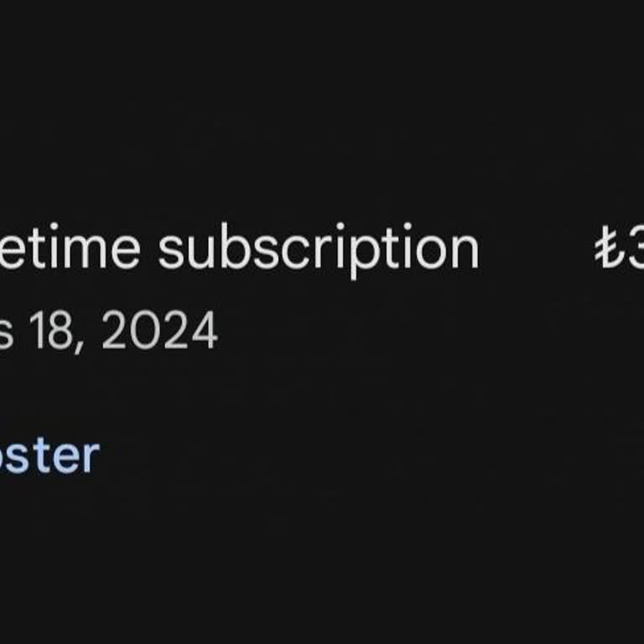Click the ₺ price amount
The image size is (644, 644).
(620, 252)
